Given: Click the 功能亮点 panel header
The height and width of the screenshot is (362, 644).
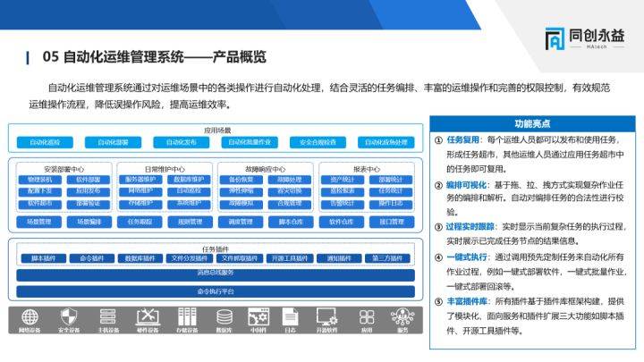Looking at the screenshot, I should [532, 123].
